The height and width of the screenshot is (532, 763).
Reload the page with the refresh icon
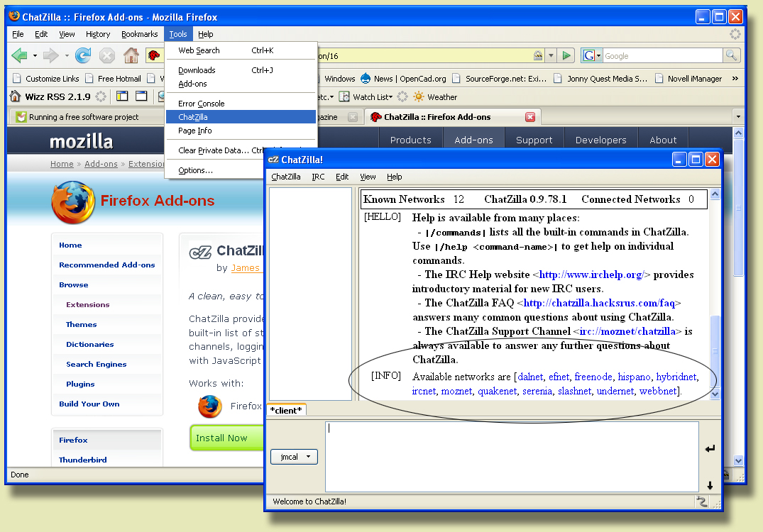pyautogui.click(x=83, y=55)
